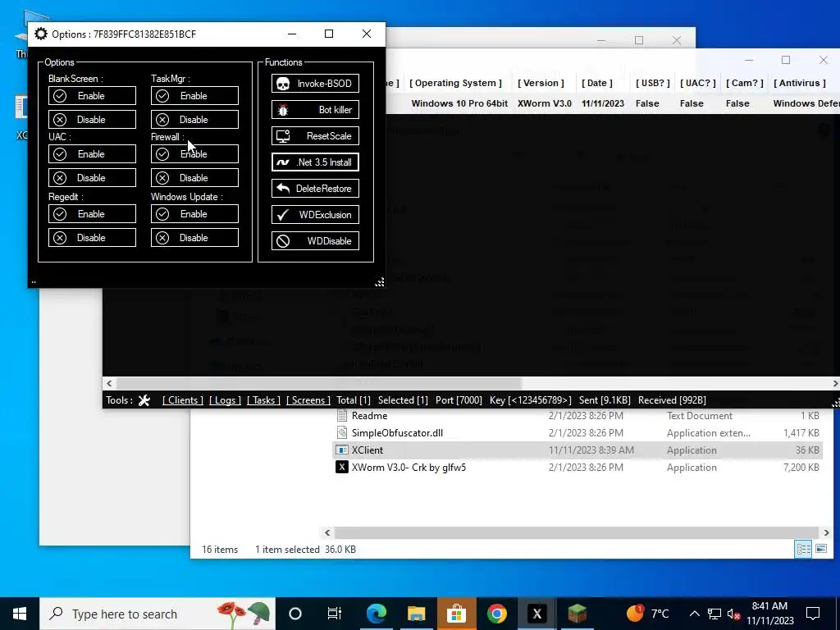Viewport: 840px width, 630px height.
Task: Select the Windows 10 Pro 64bit client row
Action: (x=612, y=103)
